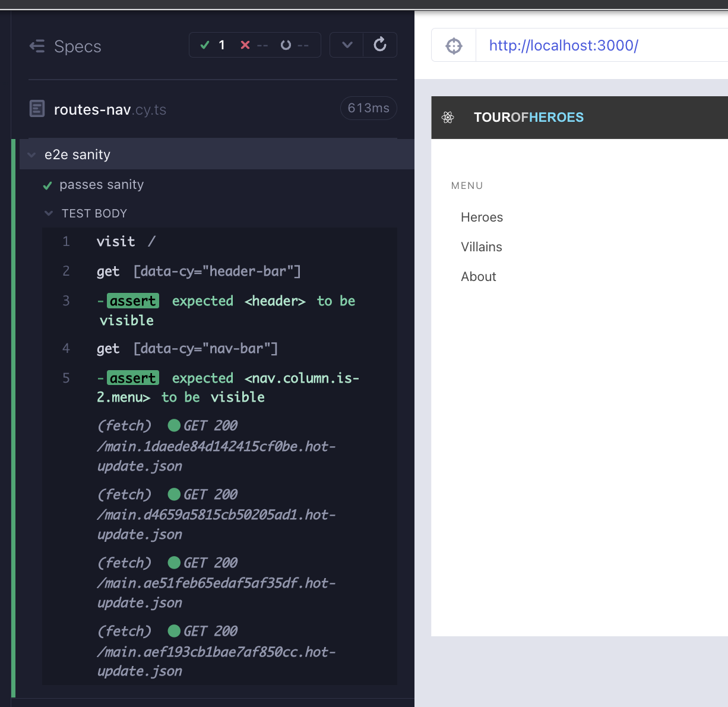This screenshot has width=728, height=707.
Task: Click green status dot of 1daede84 fetch
Action: click(174, 425)
